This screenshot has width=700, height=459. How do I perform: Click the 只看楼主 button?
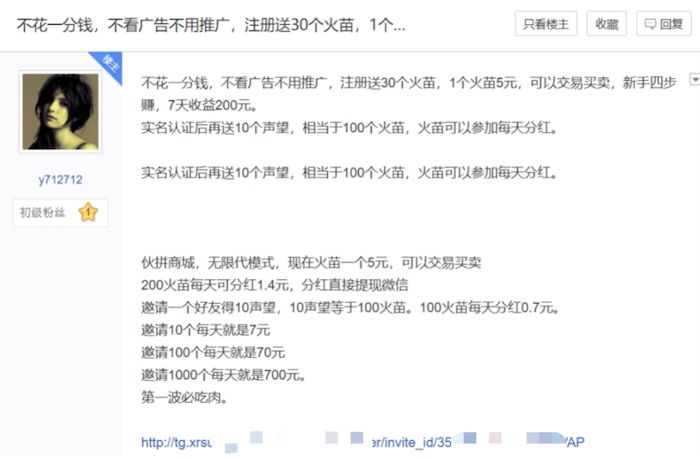546,24
